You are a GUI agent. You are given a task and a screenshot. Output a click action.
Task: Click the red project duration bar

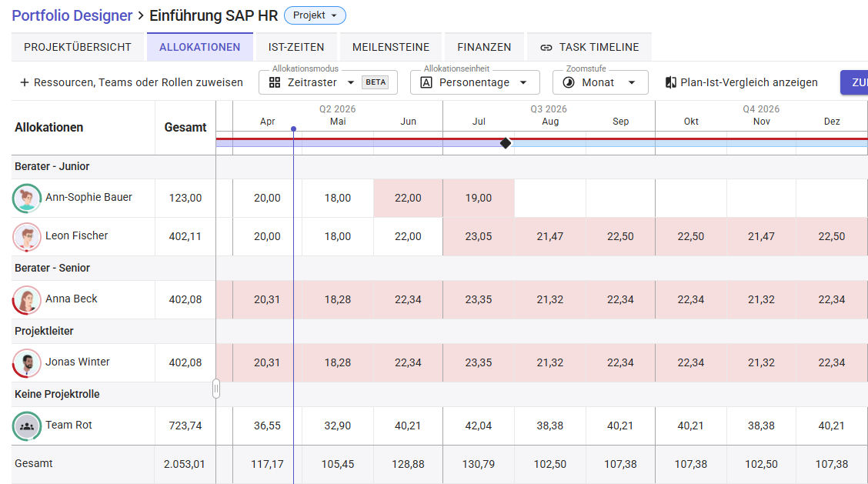[542, 139]
